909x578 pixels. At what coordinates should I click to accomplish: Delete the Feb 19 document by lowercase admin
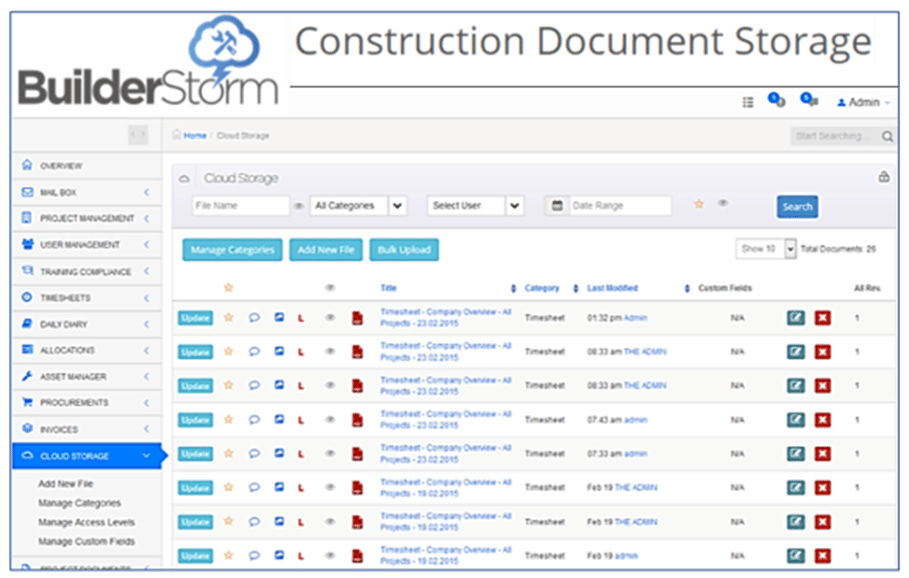coord(823,555)
